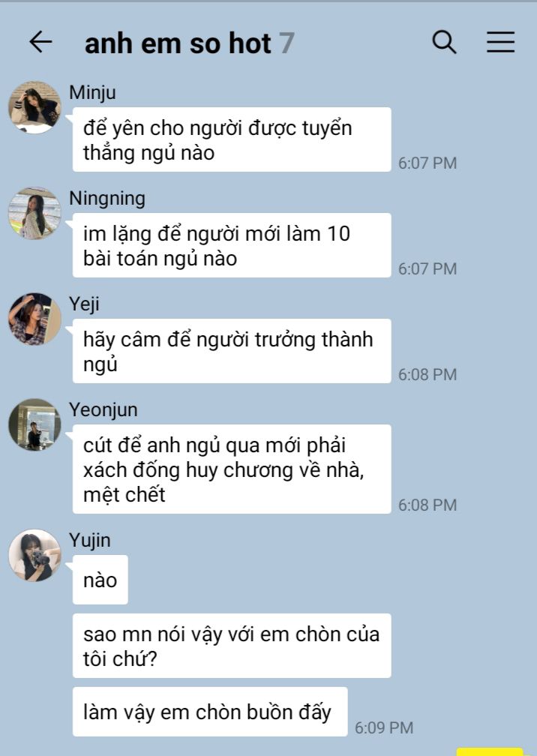Select Ningning's message about 10 bài toán

[232, 245]
